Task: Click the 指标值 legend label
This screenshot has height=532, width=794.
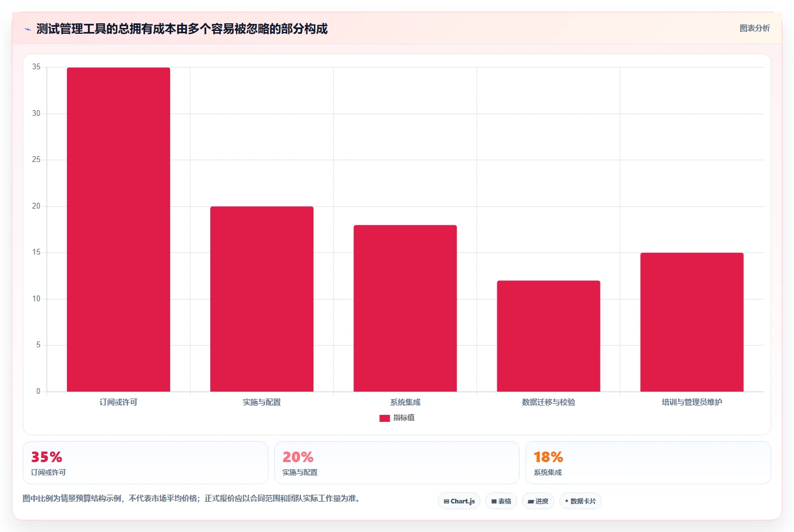Action: pos(404,418)
